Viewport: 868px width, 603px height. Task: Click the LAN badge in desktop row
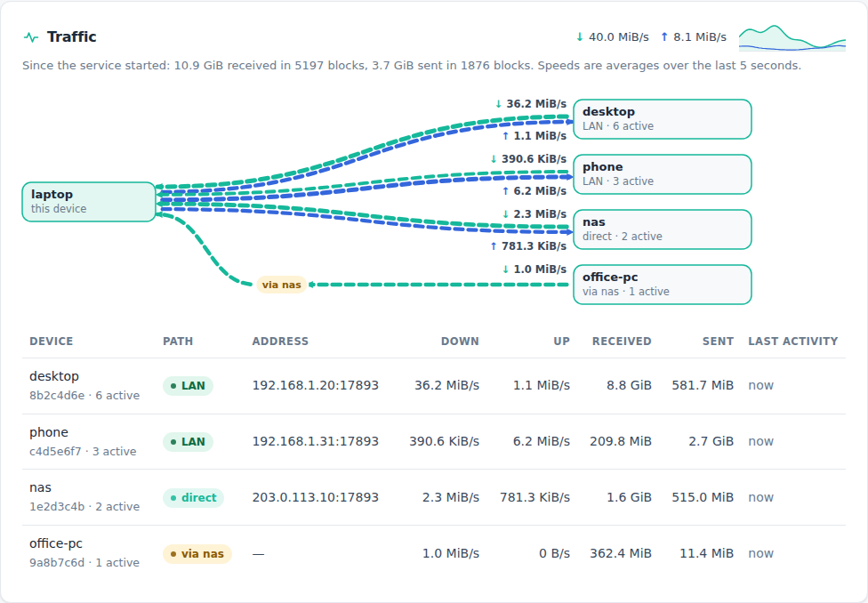pos(188,386)
